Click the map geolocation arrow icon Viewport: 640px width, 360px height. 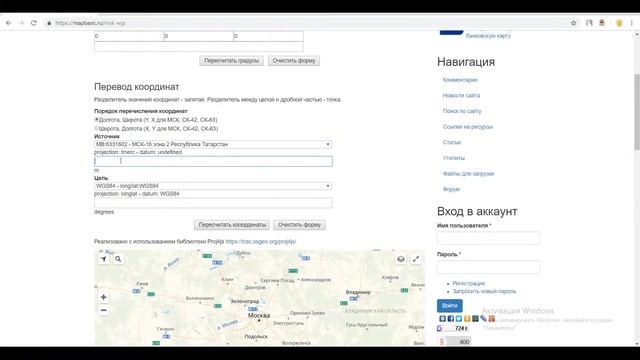(104, 259)
